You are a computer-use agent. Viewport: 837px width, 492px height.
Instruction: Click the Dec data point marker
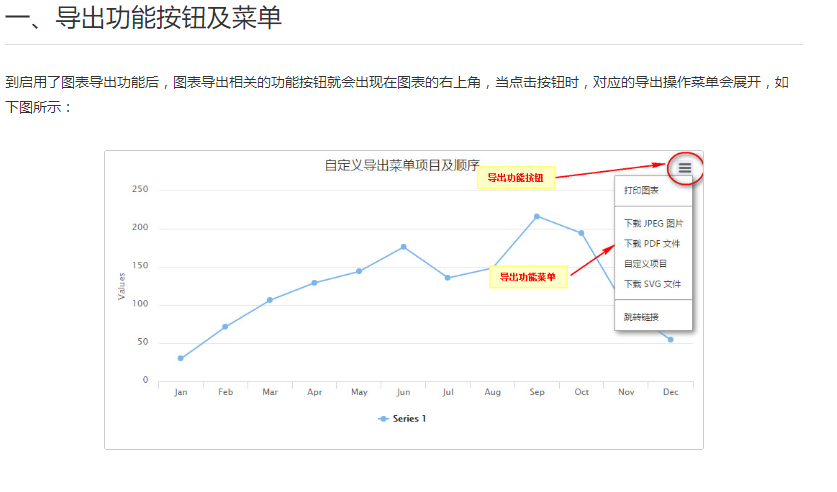[670, 339]
